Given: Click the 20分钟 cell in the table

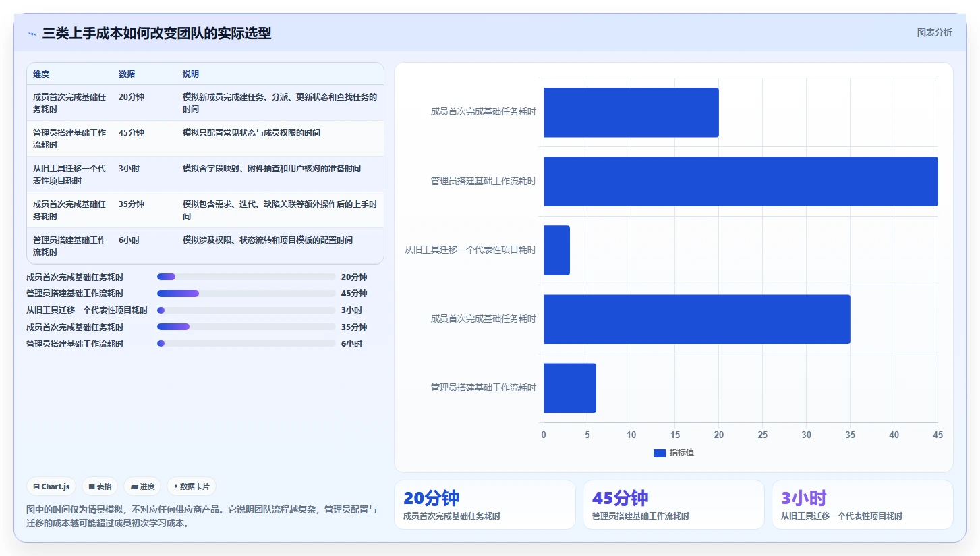Looking at the screenshot, I should coord(132,97).
